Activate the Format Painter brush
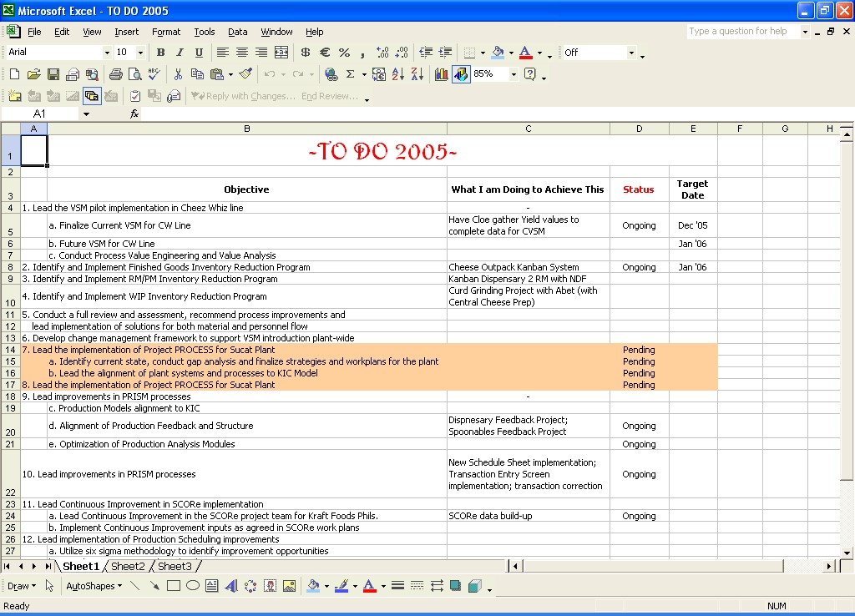 [245, 74]
